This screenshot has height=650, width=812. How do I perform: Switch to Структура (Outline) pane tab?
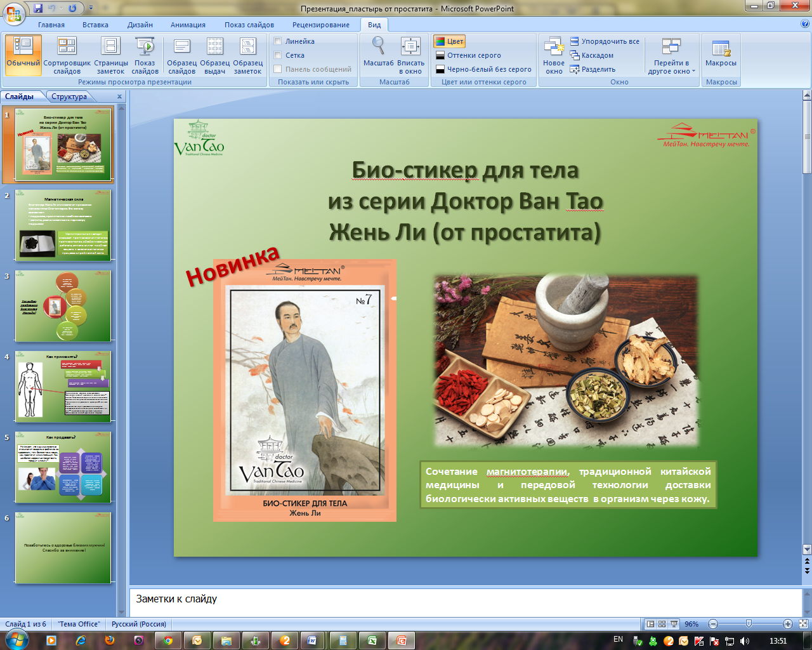point(69,96)
